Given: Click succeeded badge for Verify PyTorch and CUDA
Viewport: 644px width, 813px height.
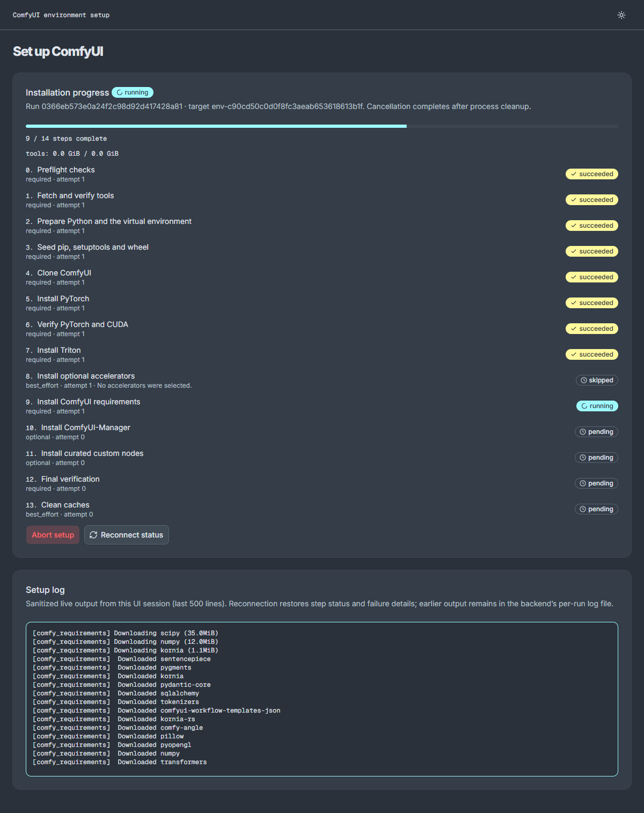Looking at the screenshot, I should 592,329.
